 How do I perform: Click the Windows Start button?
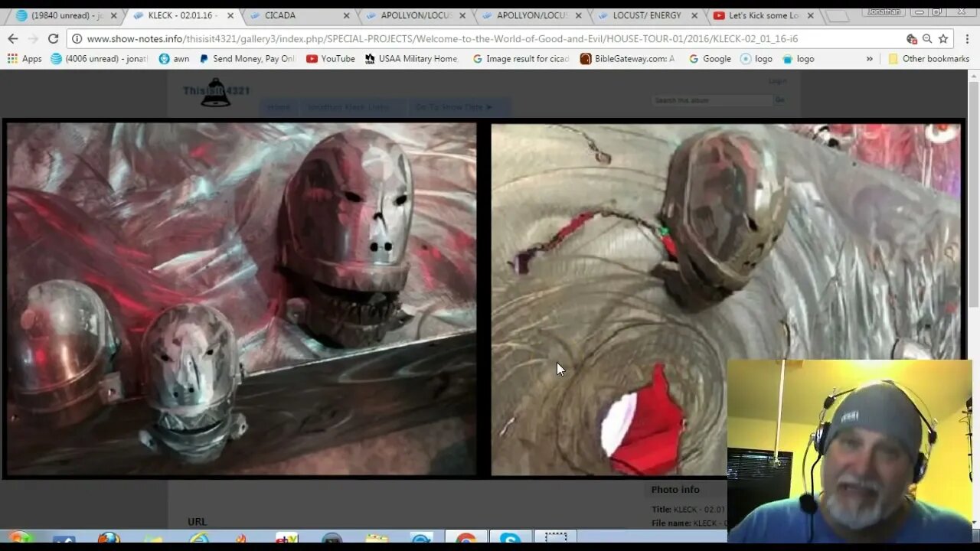[x=19, y=540]
